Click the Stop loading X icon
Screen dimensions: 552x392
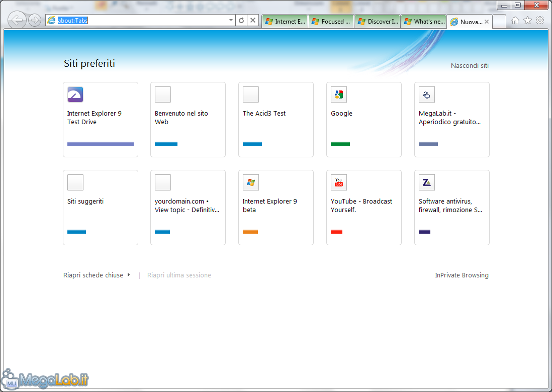[253, 21]
